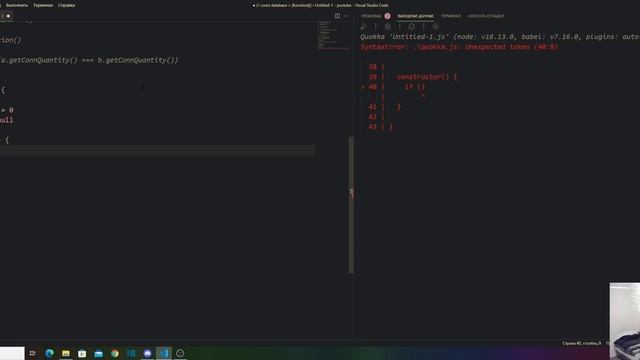Click the second Quokka output toolbar icon

[387, 27]
